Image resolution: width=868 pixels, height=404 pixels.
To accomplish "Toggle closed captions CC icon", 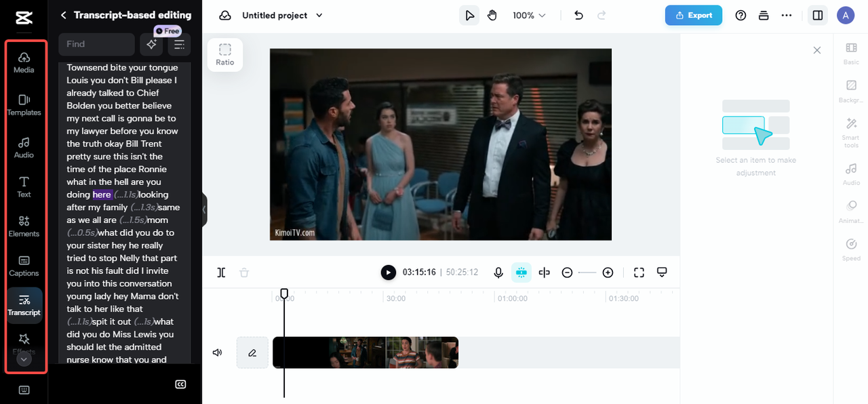I will pos(181,384).
